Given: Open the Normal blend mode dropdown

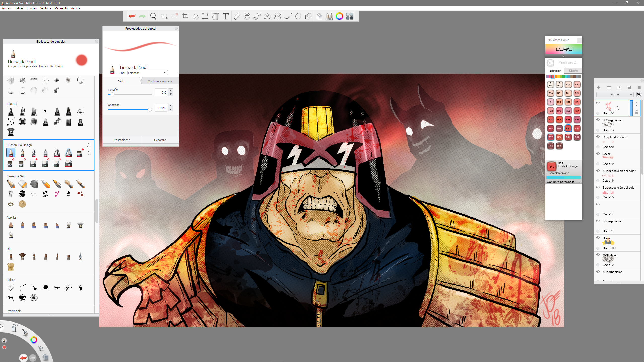Looking at the screenshot, I should click(615, 94).
